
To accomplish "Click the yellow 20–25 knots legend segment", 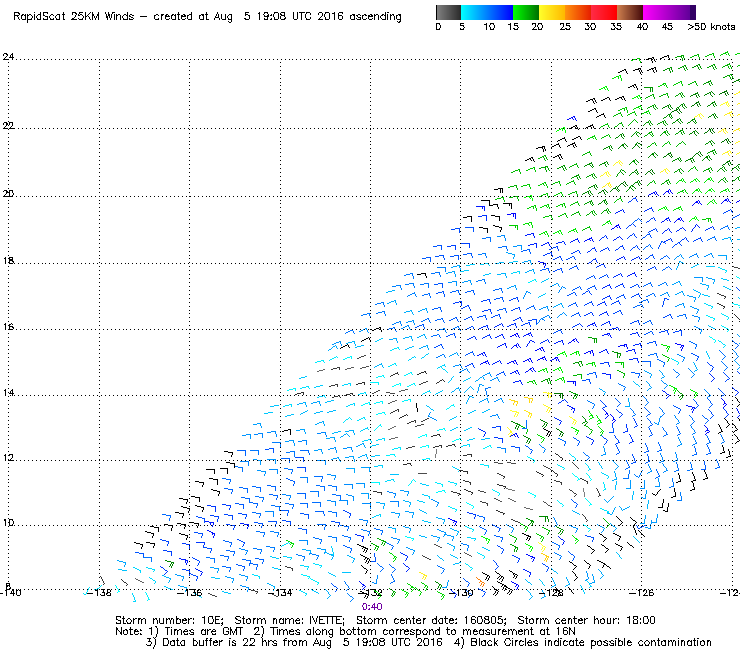I will (552, 12).
